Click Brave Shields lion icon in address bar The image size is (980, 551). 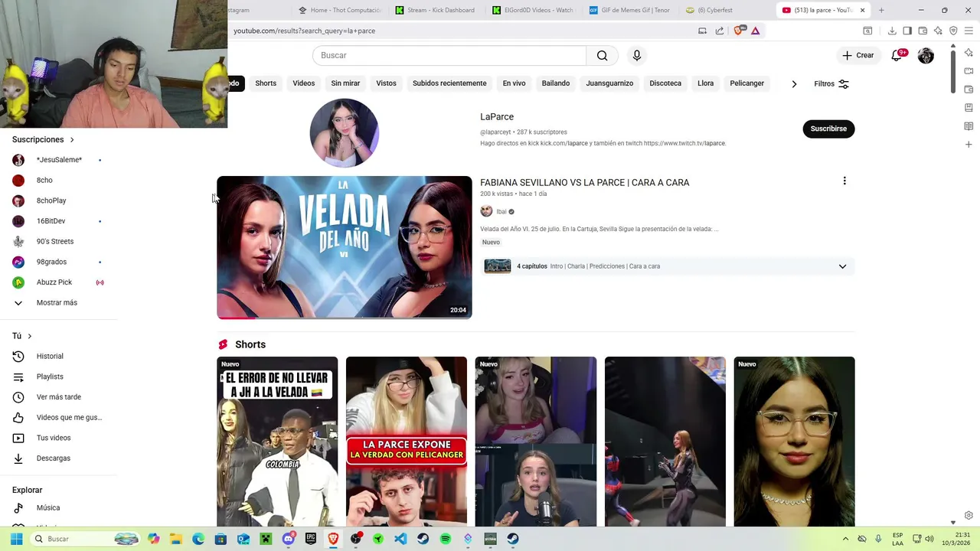[x=739, y=31]
